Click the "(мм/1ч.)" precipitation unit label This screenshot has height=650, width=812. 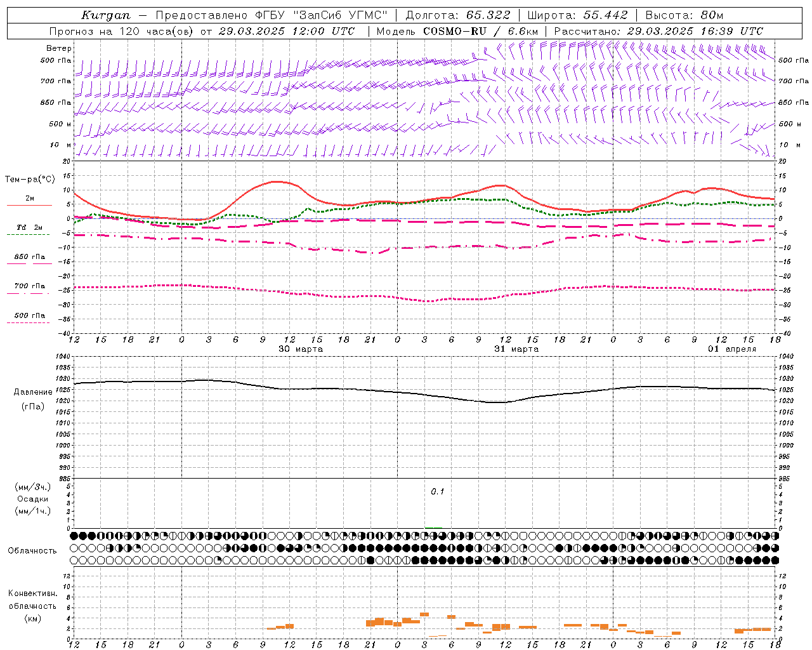click(33, 511)
